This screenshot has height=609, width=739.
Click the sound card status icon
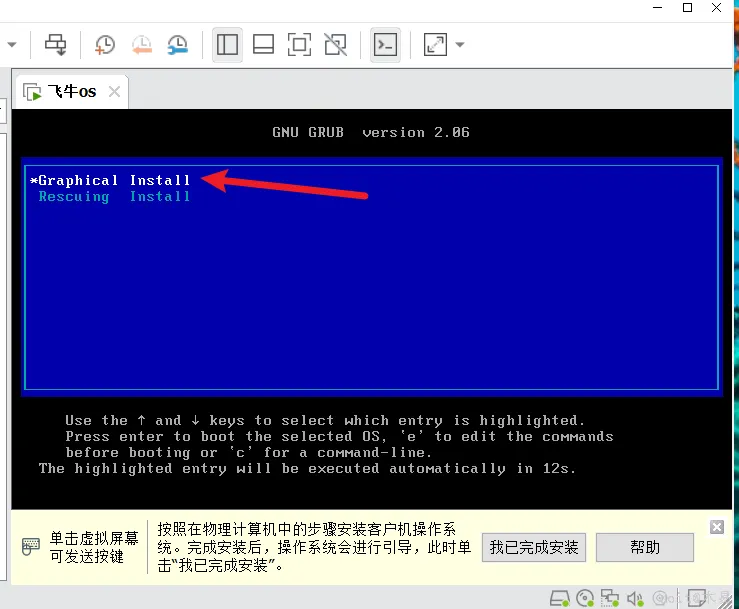point(635,599)
